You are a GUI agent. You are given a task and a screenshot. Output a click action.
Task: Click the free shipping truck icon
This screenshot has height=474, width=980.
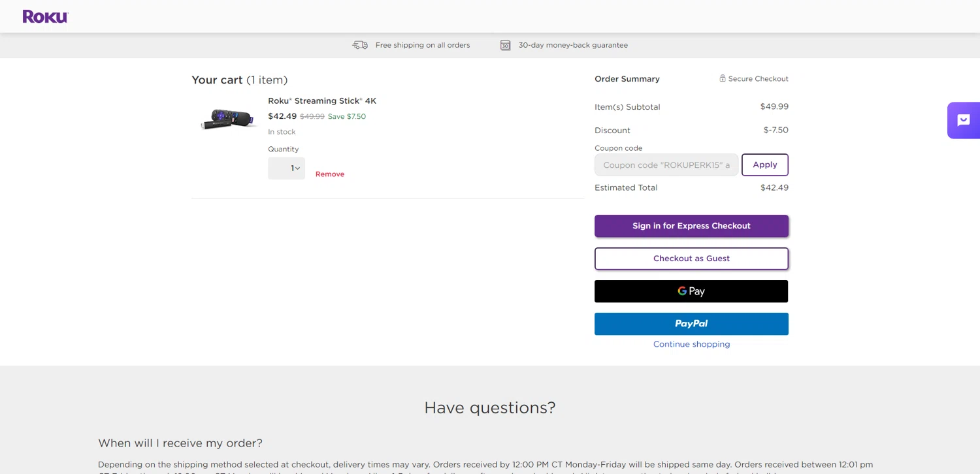(360, 45)
